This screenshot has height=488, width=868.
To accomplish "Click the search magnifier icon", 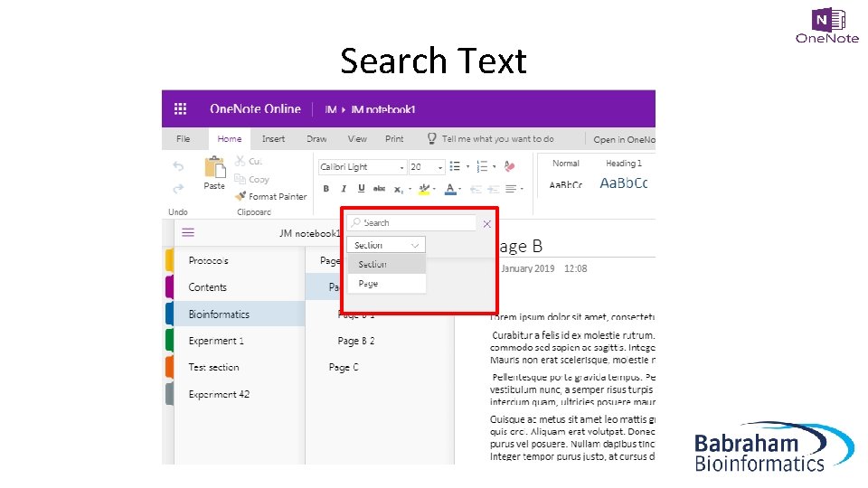I will click(x=356, y=222).
